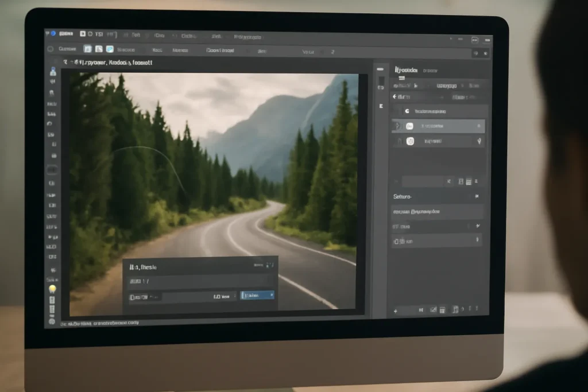
Task: Open the rightmost long-labelled menu in the top menu bar
Action: tap(247, 37)
